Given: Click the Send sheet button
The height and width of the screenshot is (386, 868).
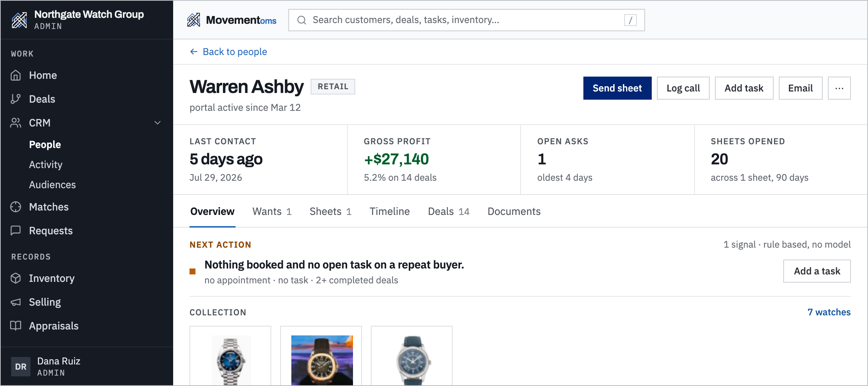Looking at the screenshot, I should tap(617, 88).
